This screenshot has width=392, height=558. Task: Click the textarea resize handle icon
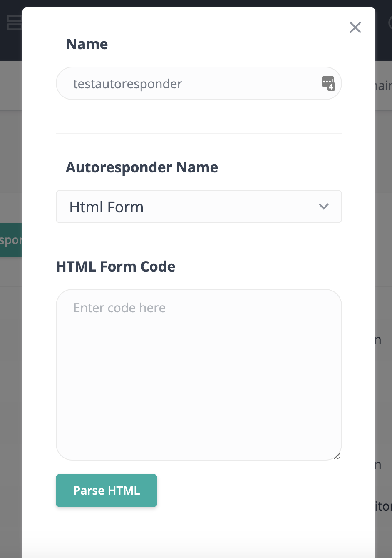point(337,457)
